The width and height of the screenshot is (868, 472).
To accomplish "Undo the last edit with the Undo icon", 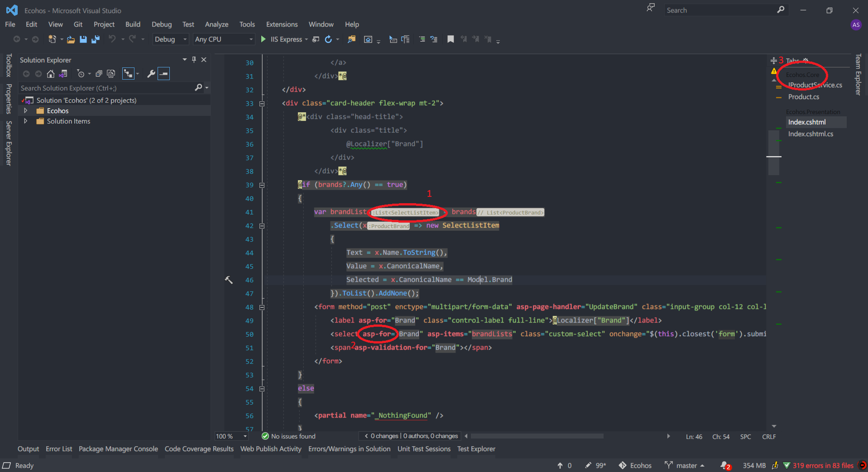I will coord(112,39).
